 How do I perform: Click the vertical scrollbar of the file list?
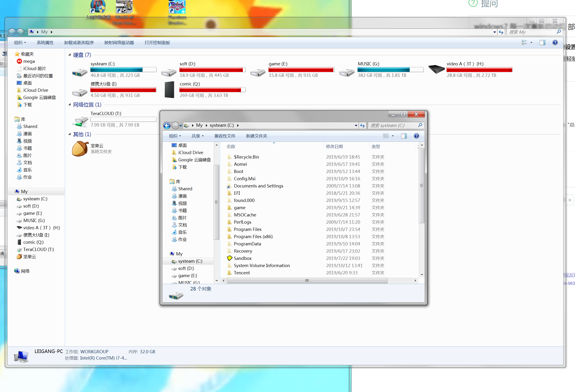pos(422,185)
